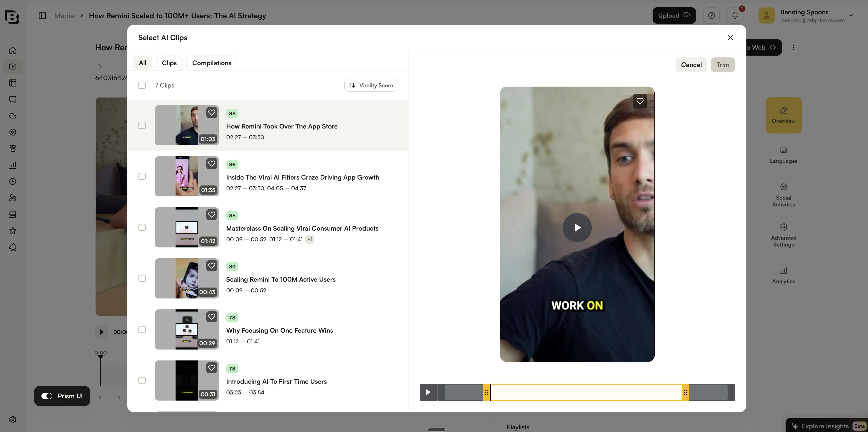The width and height of the screenshot is (868, 432).
Task: Close the Select AI Clips dialog
Action: (730, 37)
